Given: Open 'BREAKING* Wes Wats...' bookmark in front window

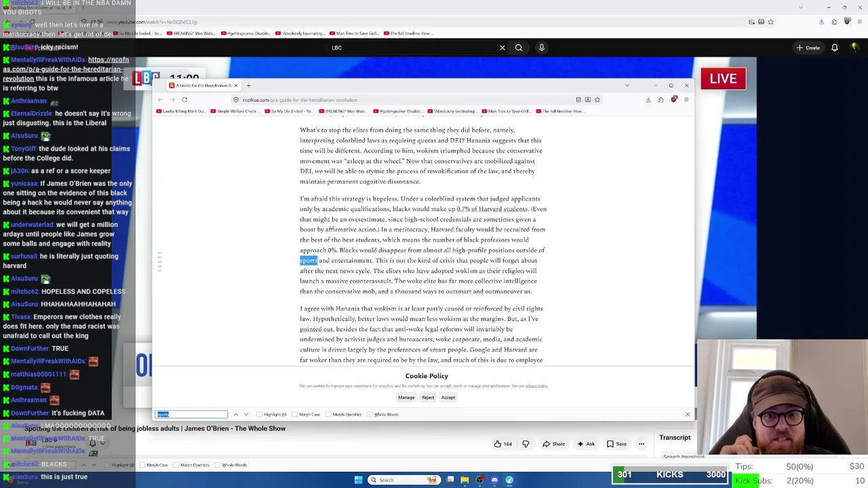Looking at the screenshot, I should [x=343, y=111].
